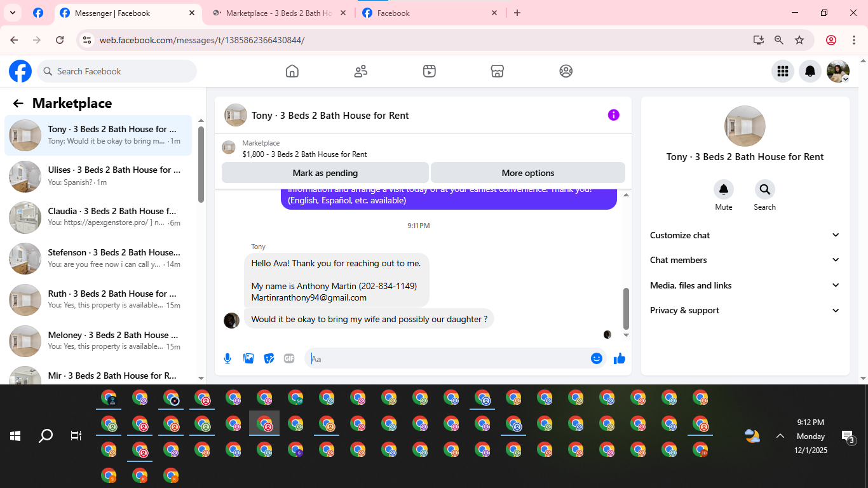The image size is (868, 488).
Task: Open Ruth conversation in the chat list
Action: 98,300
